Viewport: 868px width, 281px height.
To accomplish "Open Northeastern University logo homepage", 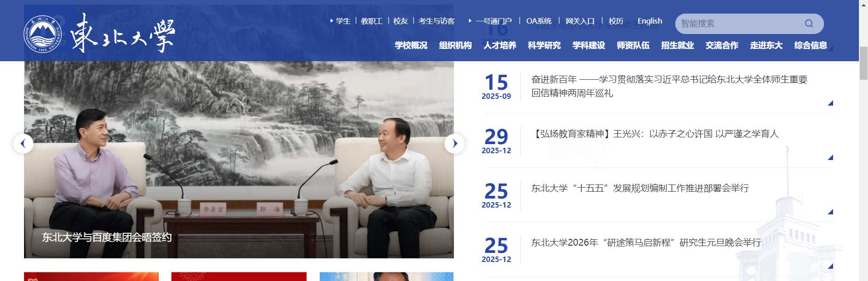I will pyautogui.click(x=99, y=33).
